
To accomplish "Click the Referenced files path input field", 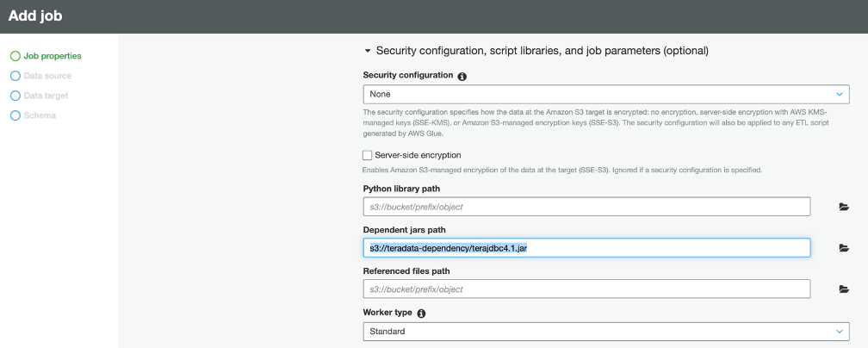I will [x=586, y=289].
